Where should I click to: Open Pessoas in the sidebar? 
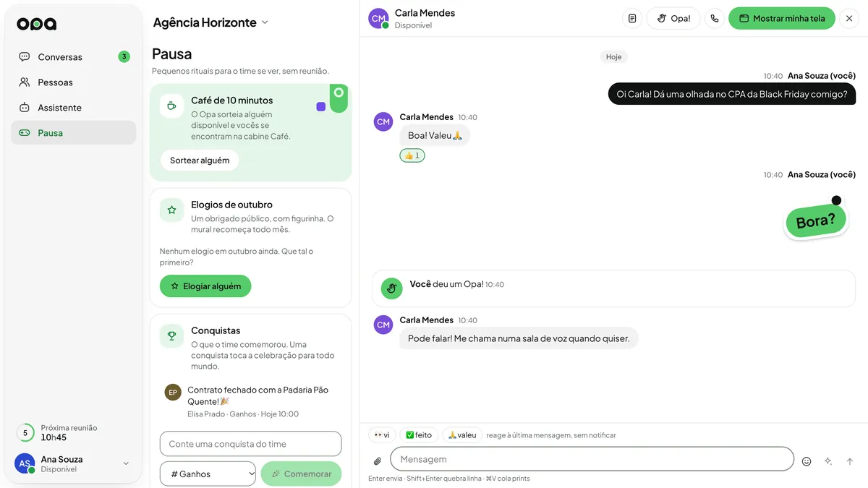(73, 82)
